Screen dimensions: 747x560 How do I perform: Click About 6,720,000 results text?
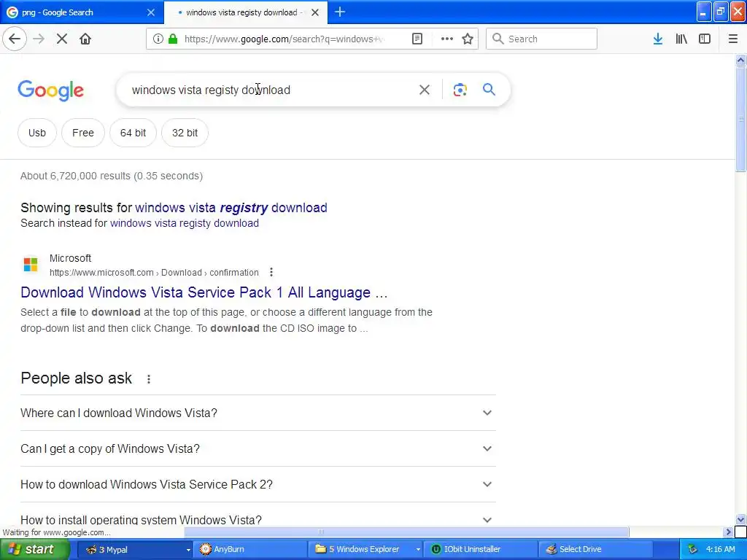tap(112, 176)
